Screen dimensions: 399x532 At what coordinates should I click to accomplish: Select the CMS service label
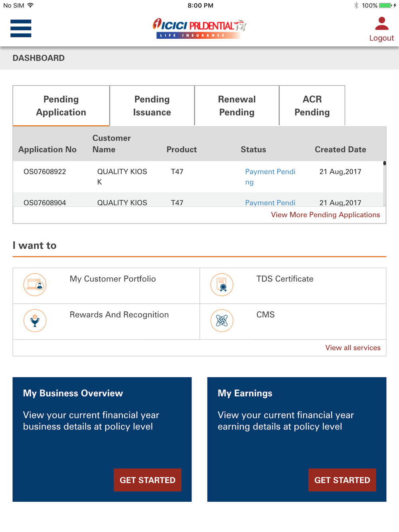click(x=266, y=315)
